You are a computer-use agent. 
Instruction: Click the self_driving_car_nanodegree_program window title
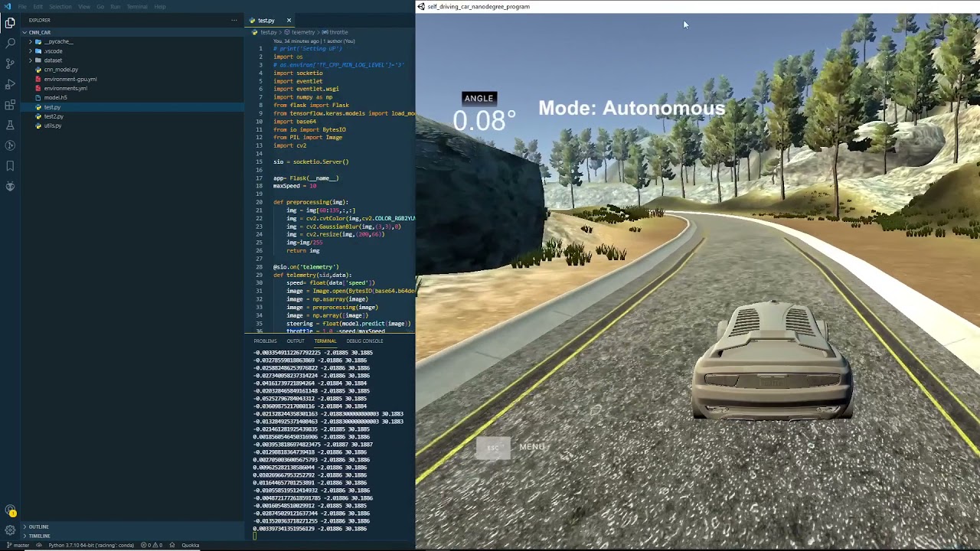(479, 6)
